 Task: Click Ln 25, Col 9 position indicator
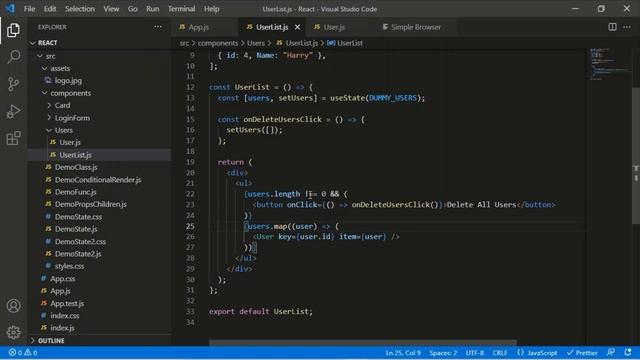403,353
